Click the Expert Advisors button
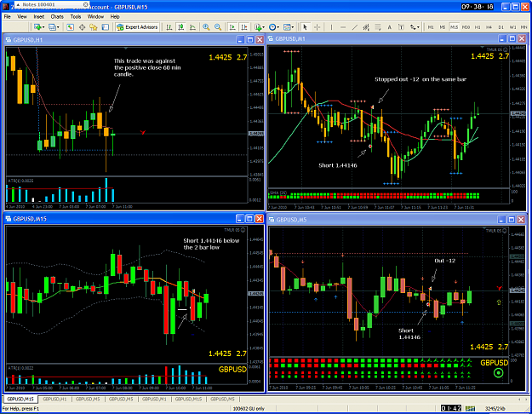The width and height of the screenshot is (532, 414). pos(137,27)
